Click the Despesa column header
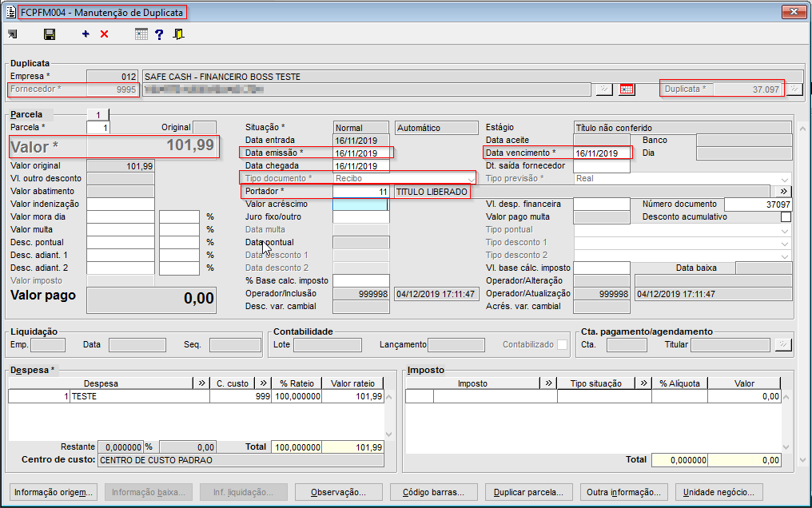The image size is (812, 508). pos(101,383)
